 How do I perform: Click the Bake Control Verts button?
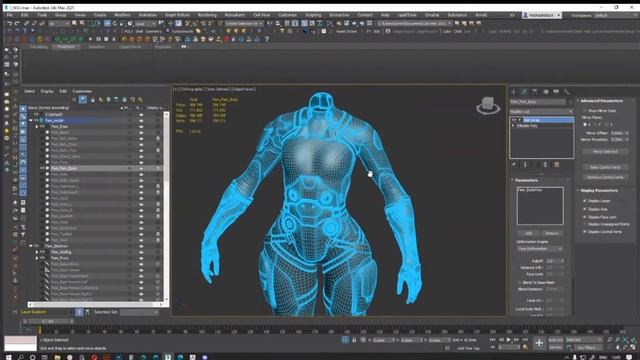pos(605,167)
